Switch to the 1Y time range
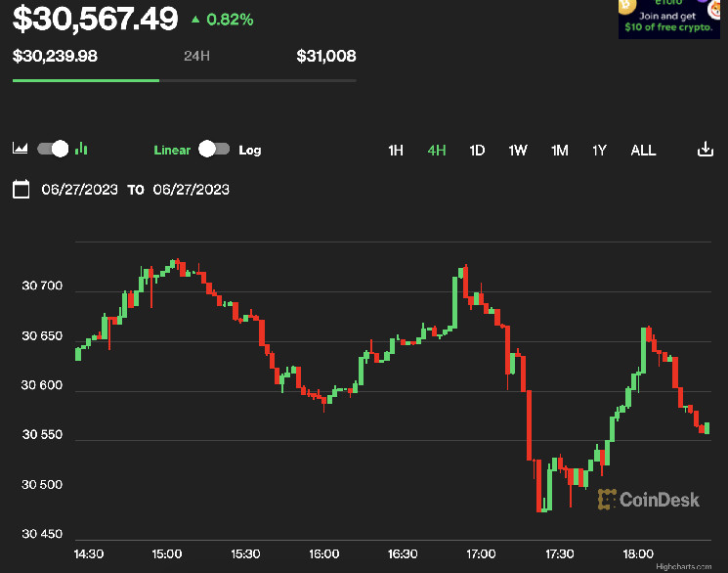The height and width of the screenshot is (573, 728). [599, 151]
